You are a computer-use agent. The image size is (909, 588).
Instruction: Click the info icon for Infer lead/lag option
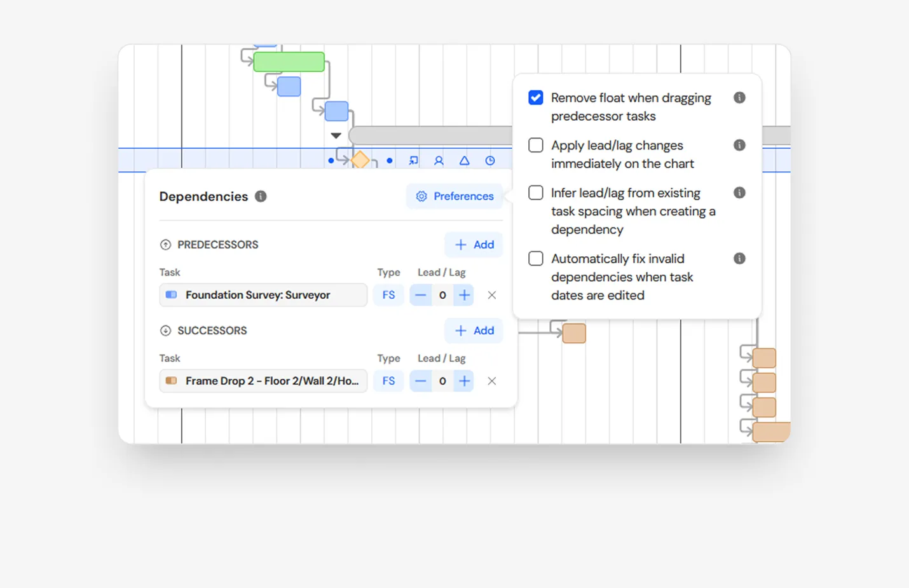coord(739,193)
